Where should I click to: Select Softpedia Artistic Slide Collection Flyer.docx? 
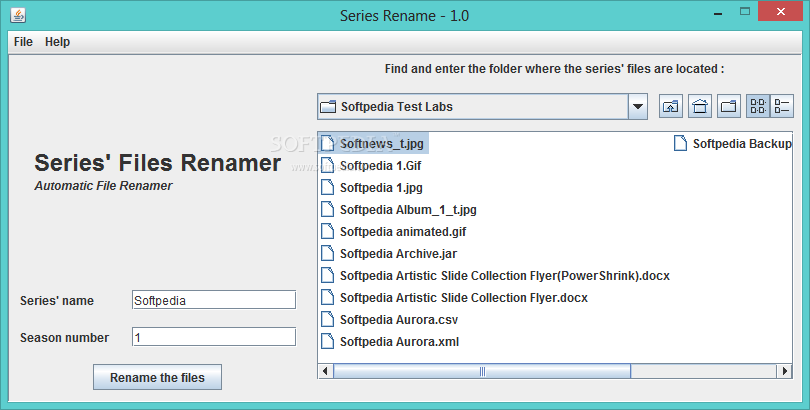click(x=454, y=297)
